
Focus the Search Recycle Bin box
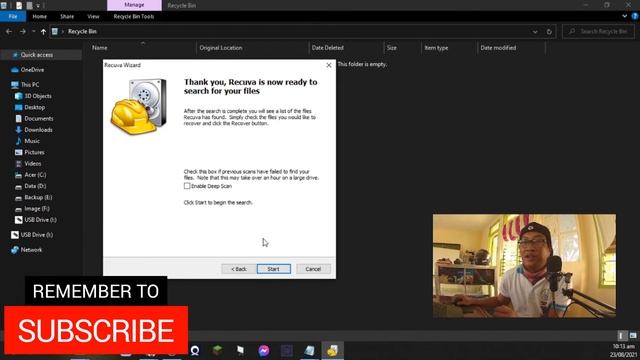pos(598,31)
